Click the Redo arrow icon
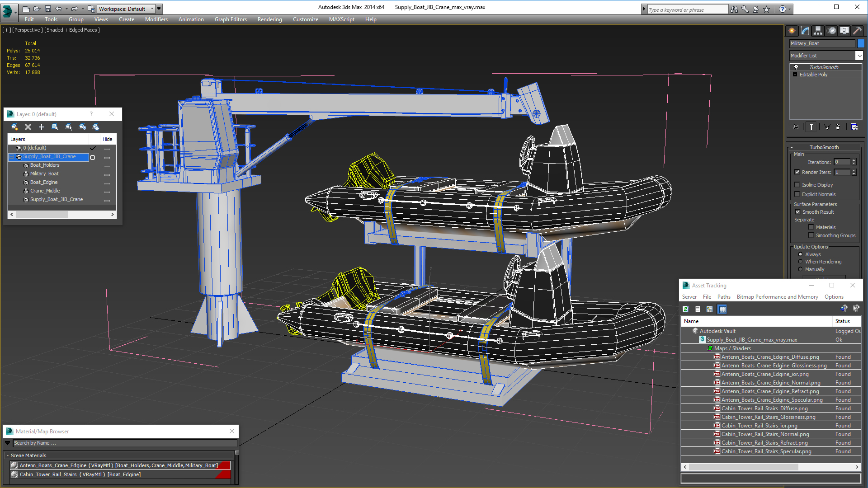The width and height of the screenshot is (868, 488). pos(75,9)
